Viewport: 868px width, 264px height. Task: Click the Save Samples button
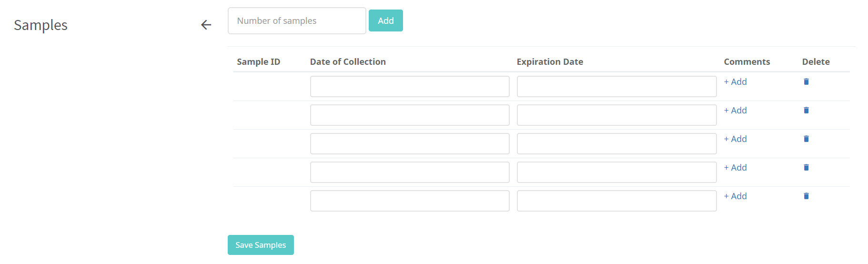click(x=261, y=245)
